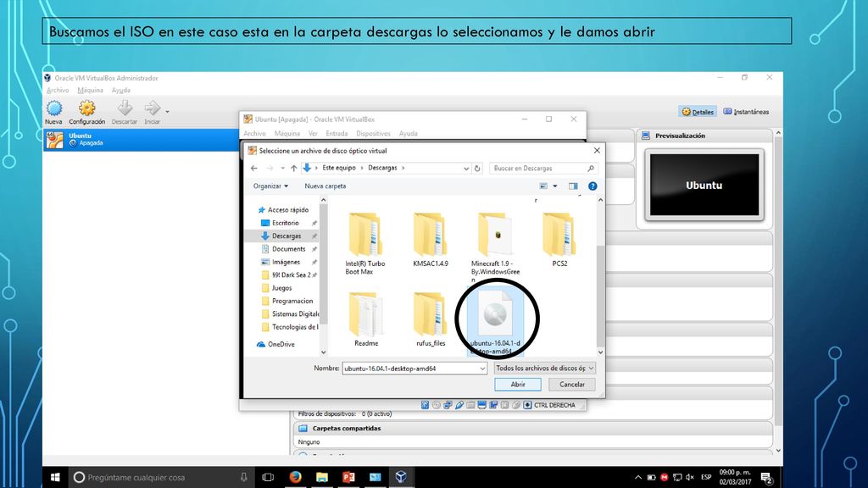Show hidden system tray icons
The height and width of the screenshot is (488, 868).
[638, 477]
